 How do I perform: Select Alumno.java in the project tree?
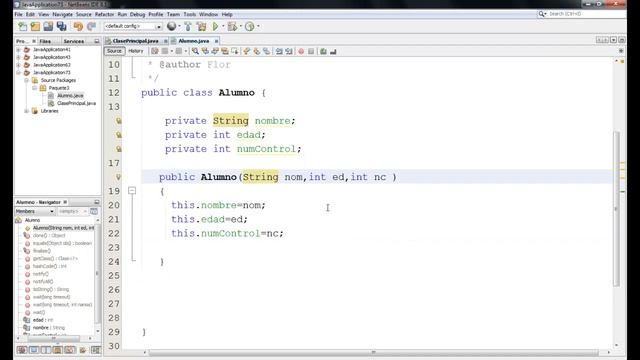[70, 96]
